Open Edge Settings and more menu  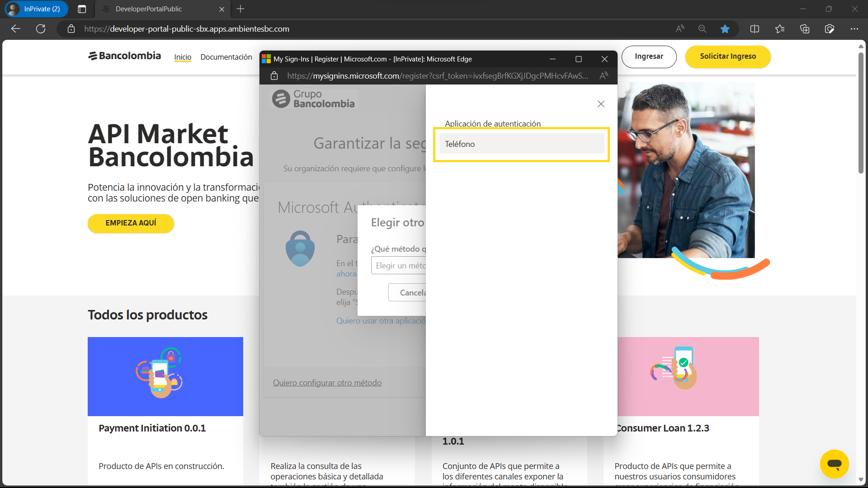pyautogui.click(x=854, y=28)
